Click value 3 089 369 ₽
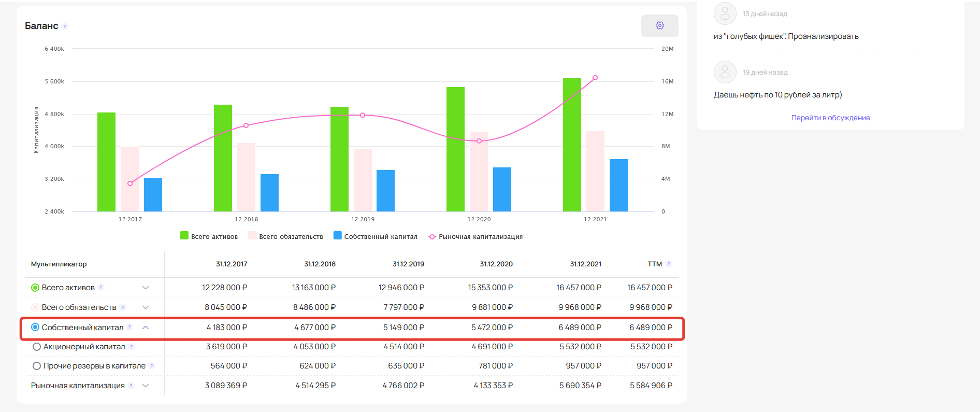980x412 pixels. [x=226, y=386]
